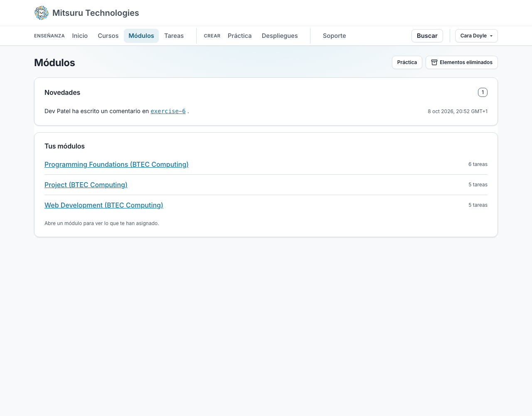Click '5 tareas' in the Project row

pyautogui.click(x=478, y=185)
